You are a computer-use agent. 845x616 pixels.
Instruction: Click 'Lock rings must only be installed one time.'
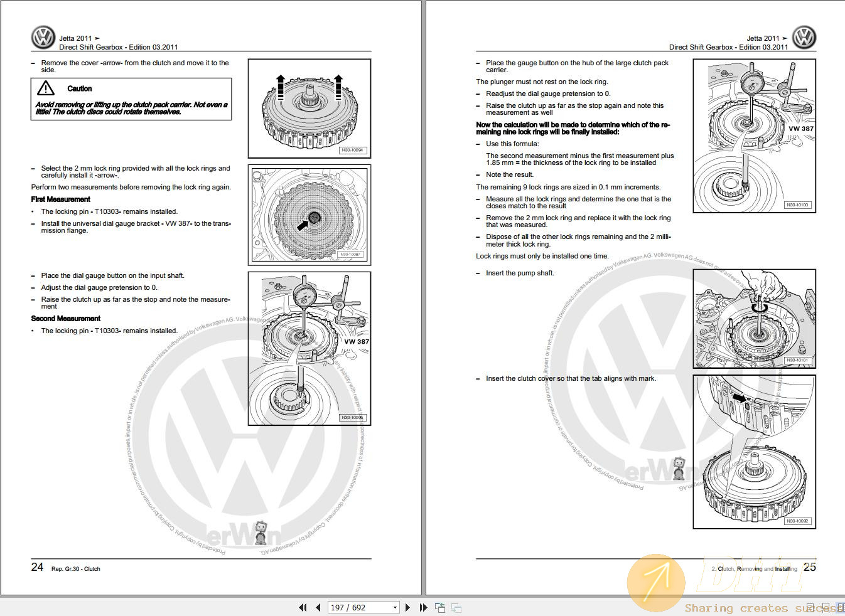coord(542,256)
